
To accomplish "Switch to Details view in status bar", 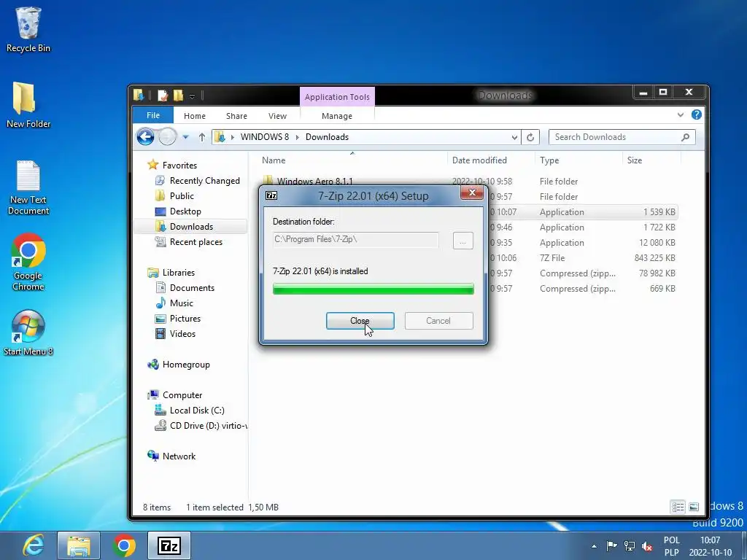I will coord(678,507).
